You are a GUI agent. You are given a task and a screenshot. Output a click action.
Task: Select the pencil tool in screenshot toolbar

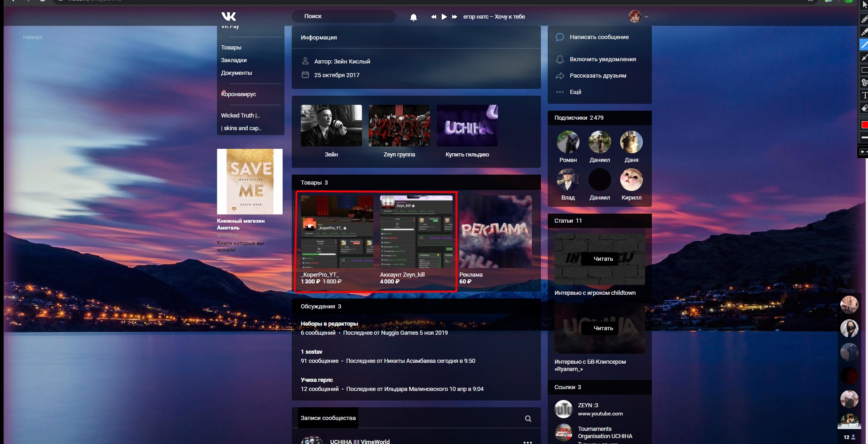864,19
